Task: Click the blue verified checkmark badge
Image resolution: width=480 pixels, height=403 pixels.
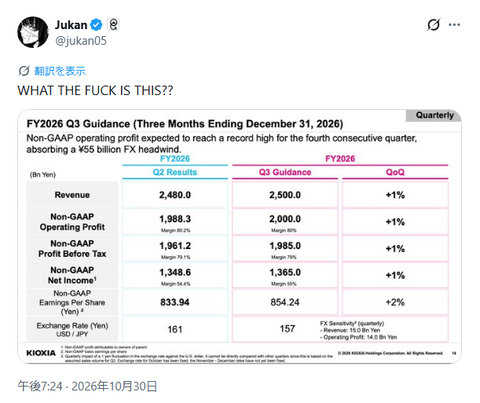Action: pos(96,25)
